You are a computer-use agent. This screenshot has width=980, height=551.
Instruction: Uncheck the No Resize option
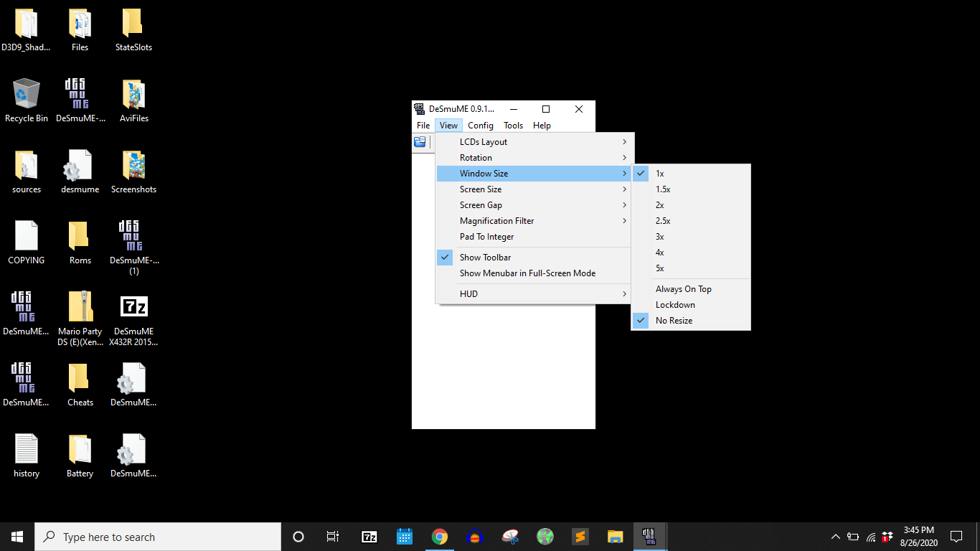click(x=691, y=321)
